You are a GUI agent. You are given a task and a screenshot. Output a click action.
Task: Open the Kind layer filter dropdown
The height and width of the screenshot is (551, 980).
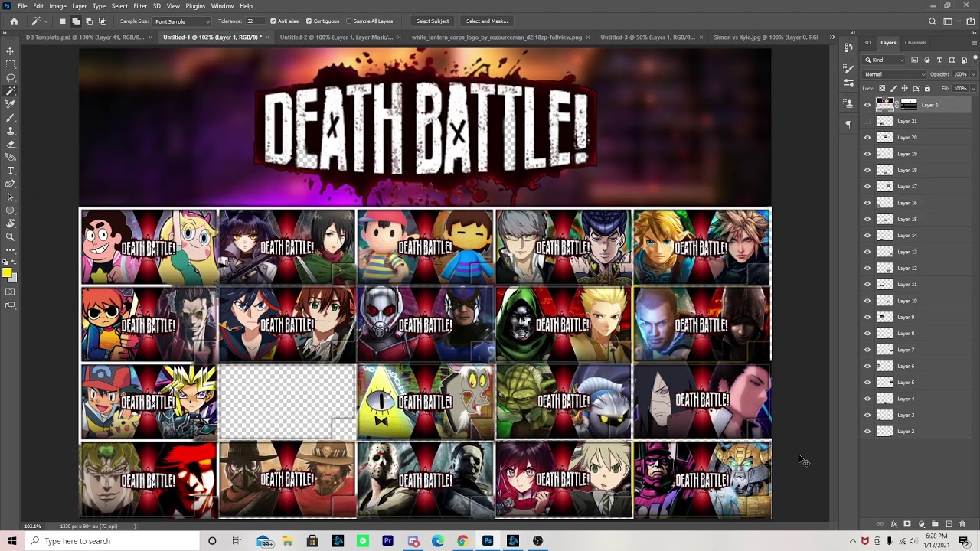coord(884,60)
